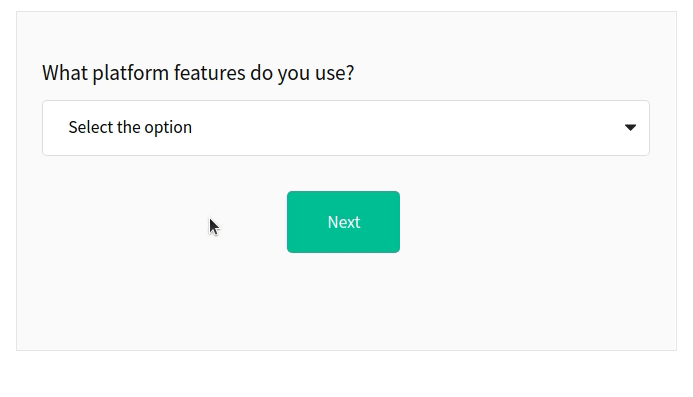This screenshot has height=397, width=693.
Task: Click the word 'features' in the question
Action: coord(209,73)
